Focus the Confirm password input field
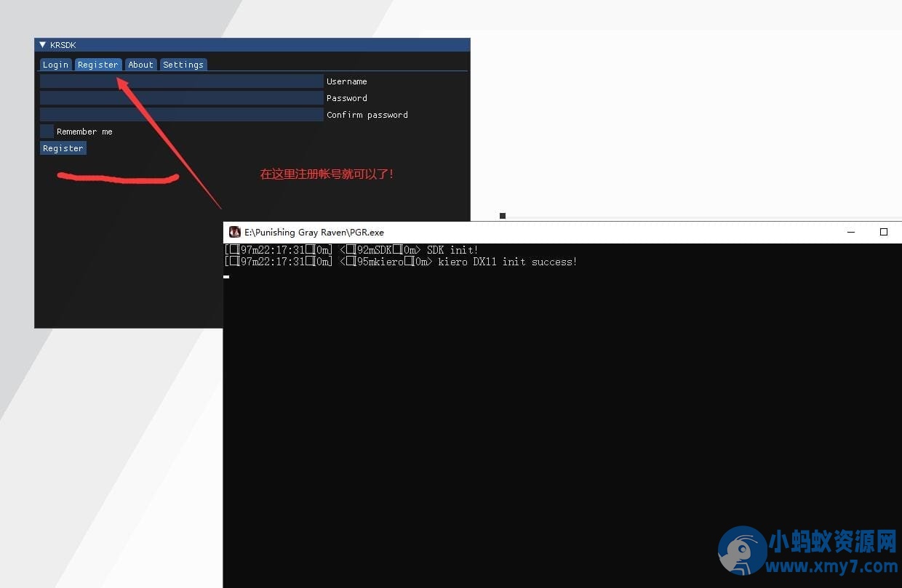This screenshot has width=902, height=588. pos(182,115)
